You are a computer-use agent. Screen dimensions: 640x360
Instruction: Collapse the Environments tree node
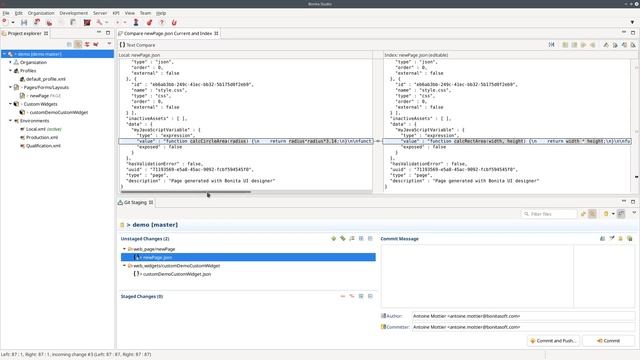tap(11, 120)
